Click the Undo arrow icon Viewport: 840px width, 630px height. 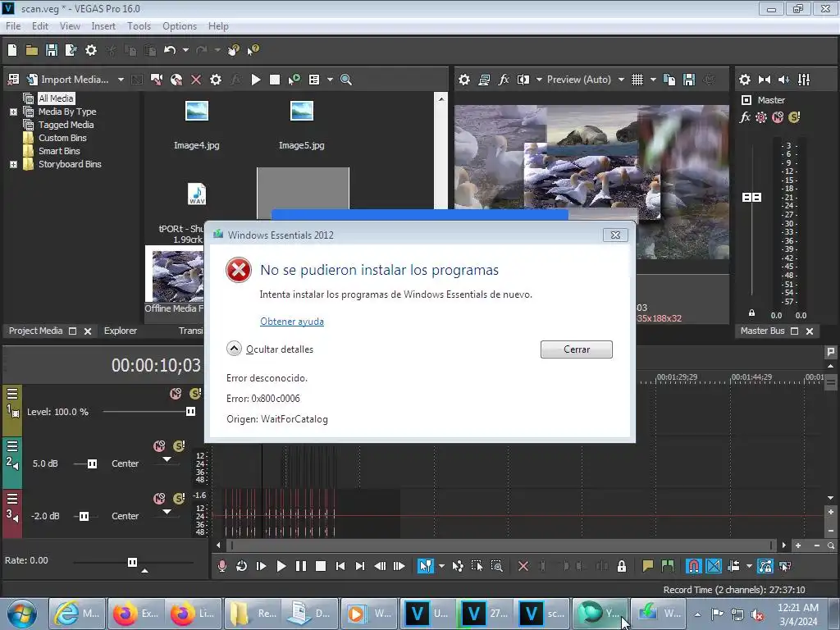click(x=170, y=50)
